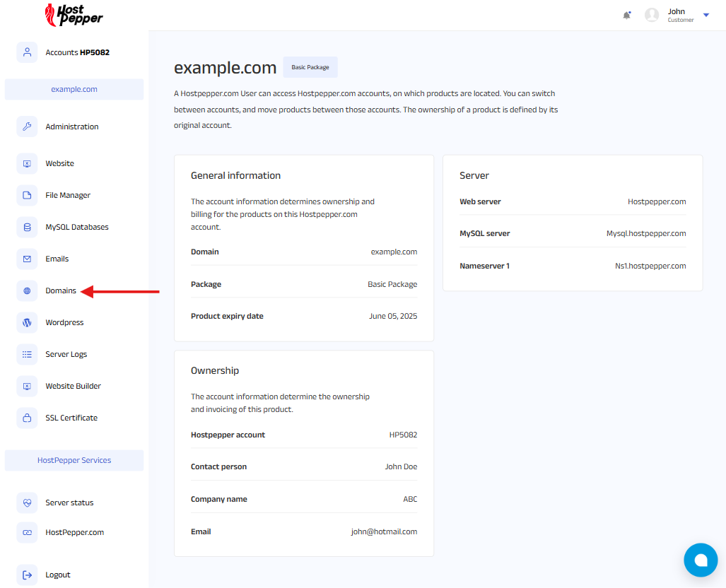Click the notification bell icon

[x=626, y=15]
